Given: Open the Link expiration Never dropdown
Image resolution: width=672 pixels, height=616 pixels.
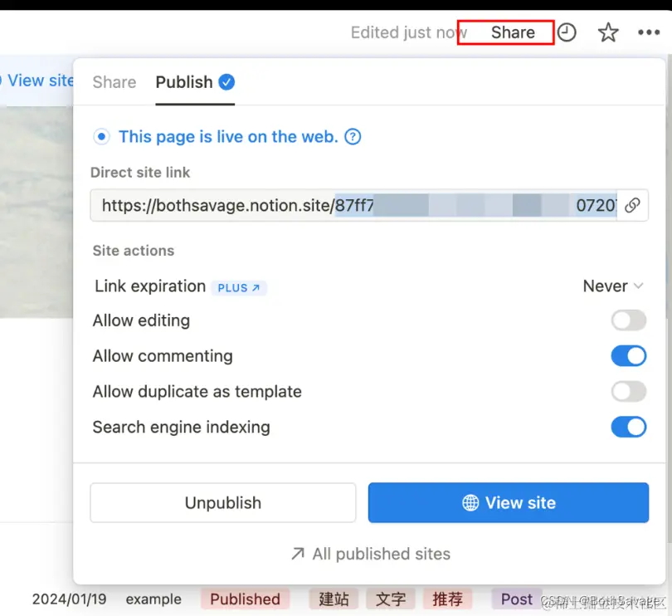Looking at the screenshot, I should click(613, 286).
